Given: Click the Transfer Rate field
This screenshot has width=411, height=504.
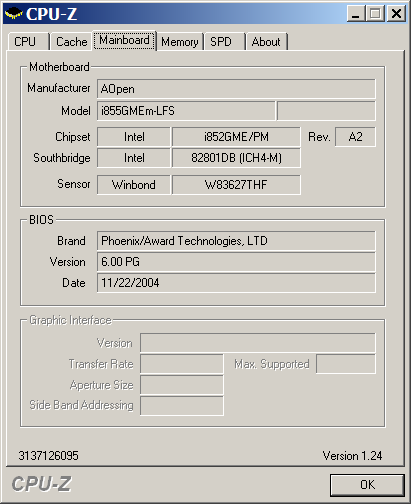Looking at the screenshot, I should 182,364.
